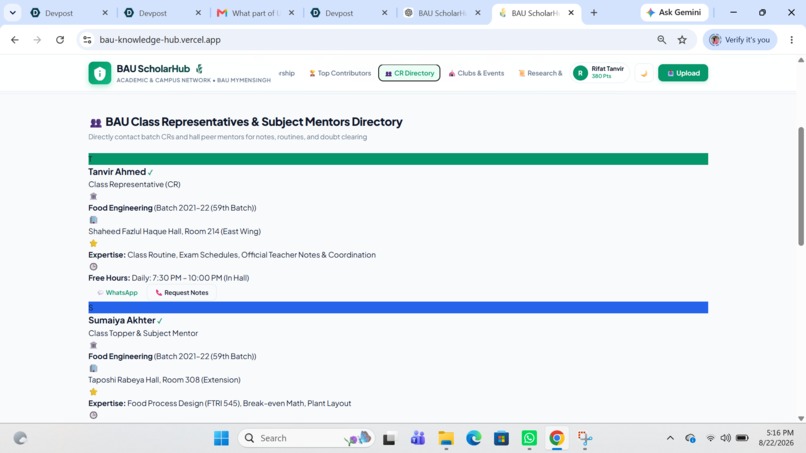Click the clock icon above Tanvir's Free Hours
Screen dimensions: 806x453
(x=93, y=266)
